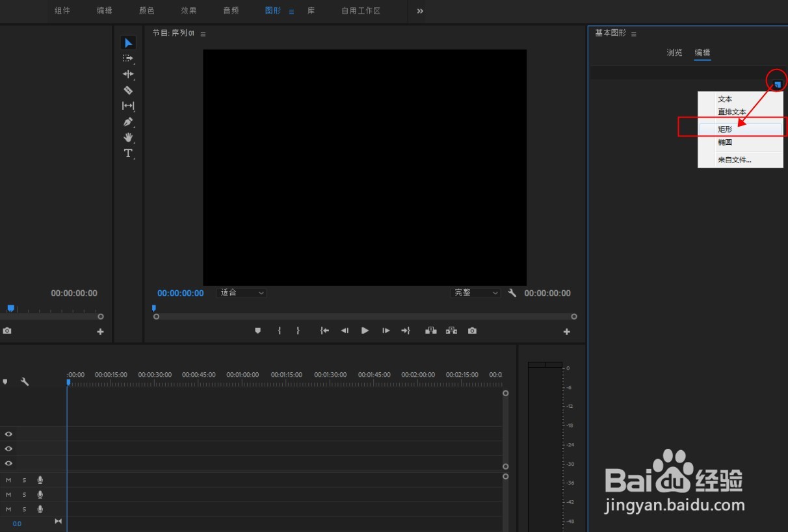
Task: Add marker in Program Monitor
Action: click(x=257, y=331)
